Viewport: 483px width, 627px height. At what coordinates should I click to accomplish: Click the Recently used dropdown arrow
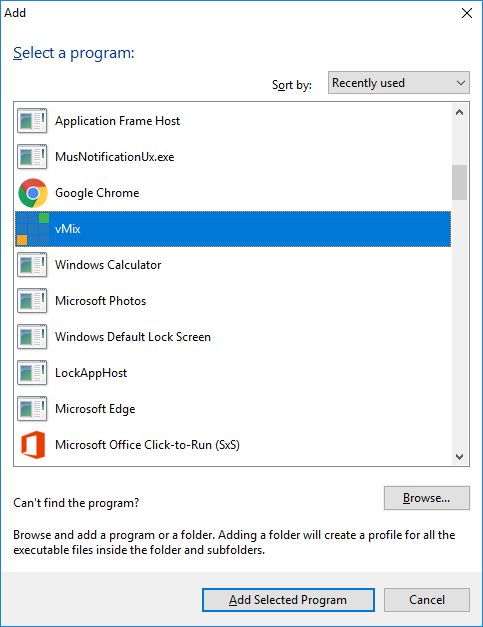[461, 83]
